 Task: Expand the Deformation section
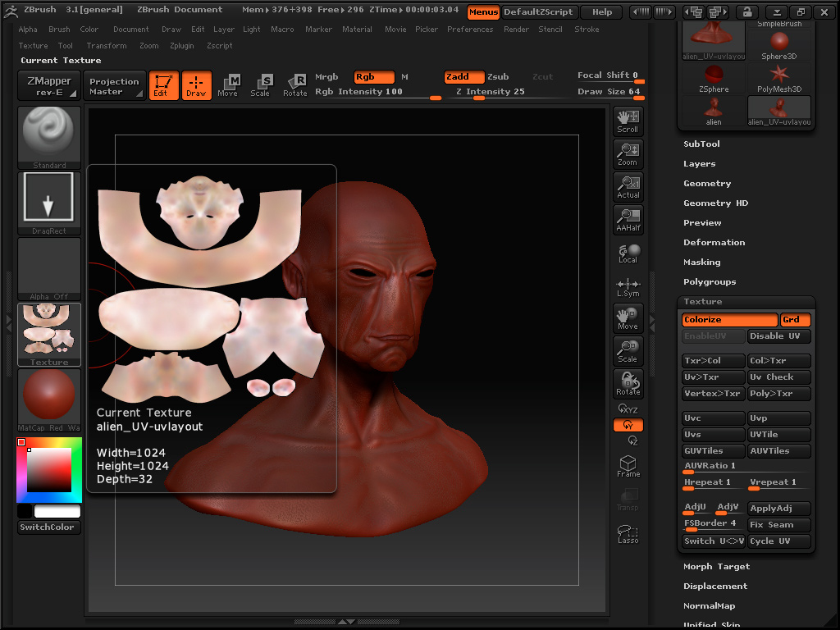pyautogui.click(x=714, y=243)
